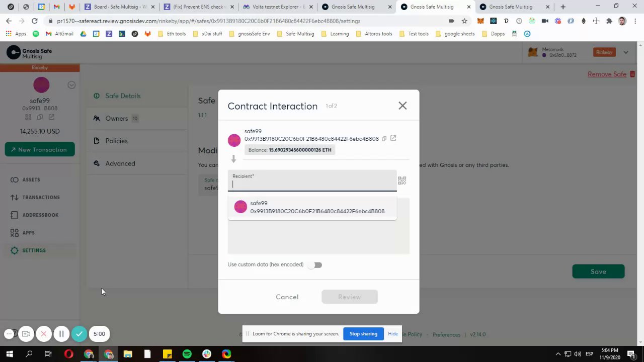Select safe99 suggestion in recipient list
Image resolution: width=644 pixels, height=362 pixels.
coord(312,207)
